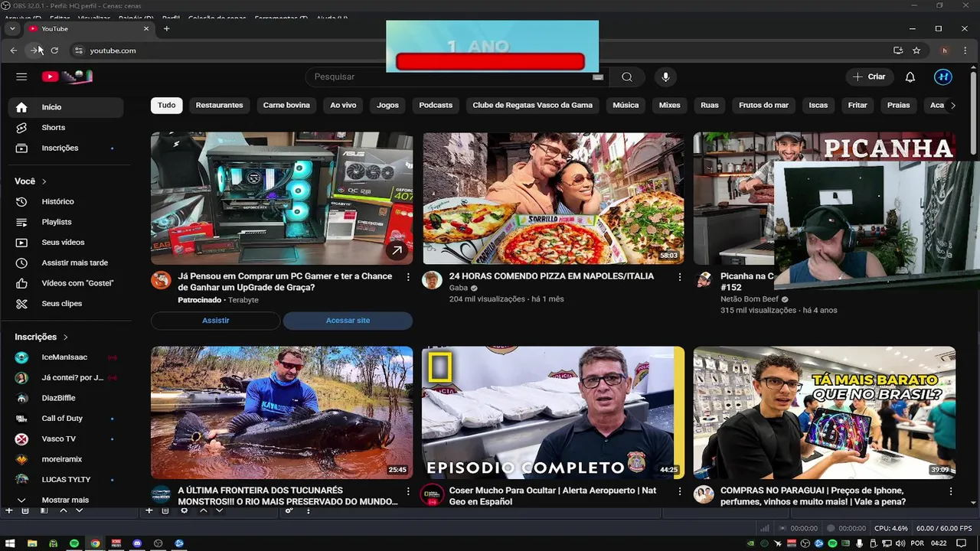Open options for 24 HORAS COMENDO PIZZA video

(679, 277)
